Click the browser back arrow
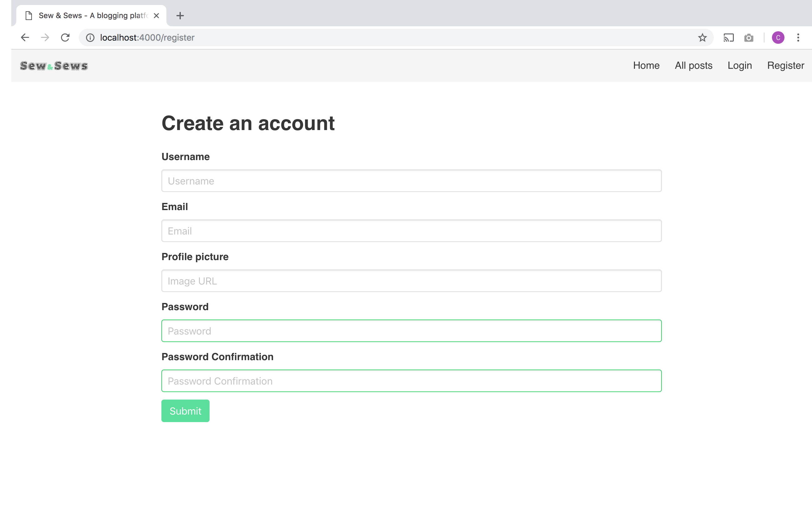Viewport: 812px width, 514px height. 25,38
